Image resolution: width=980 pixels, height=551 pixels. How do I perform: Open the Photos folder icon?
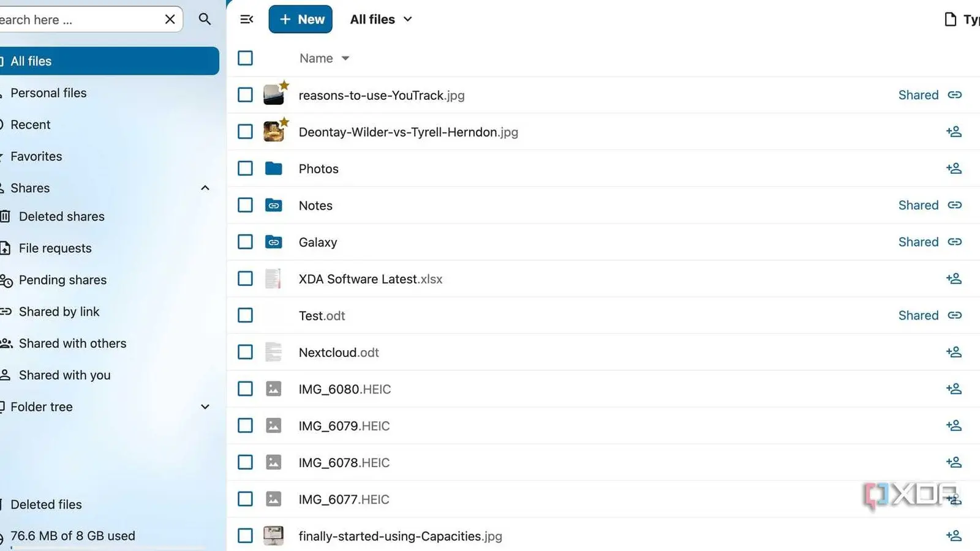tap(274, 168)
